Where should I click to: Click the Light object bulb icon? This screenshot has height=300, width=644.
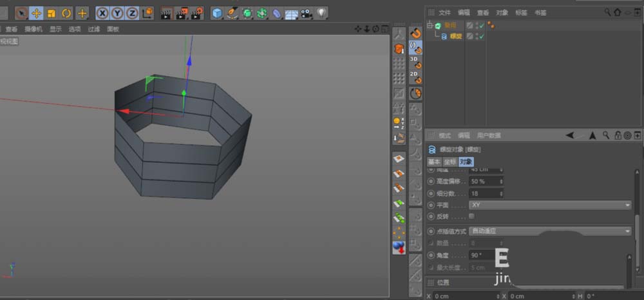[x=321, y=13]
